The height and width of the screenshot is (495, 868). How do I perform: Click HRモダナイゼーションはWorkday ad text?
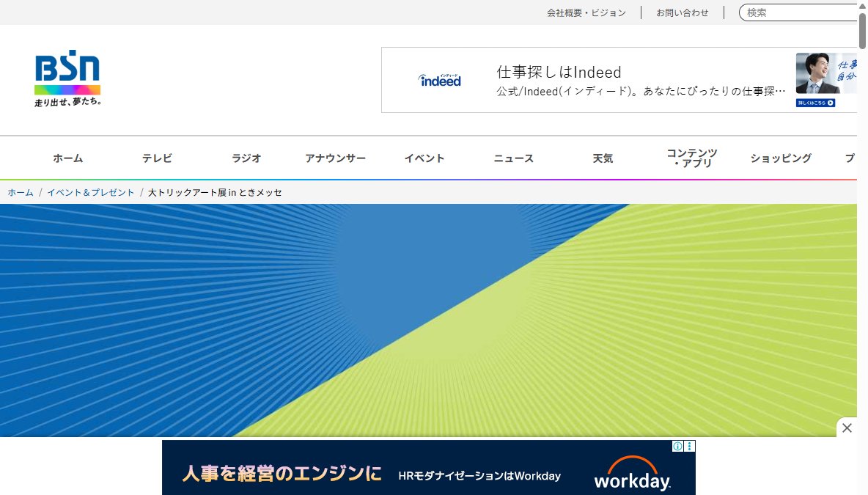479,476
